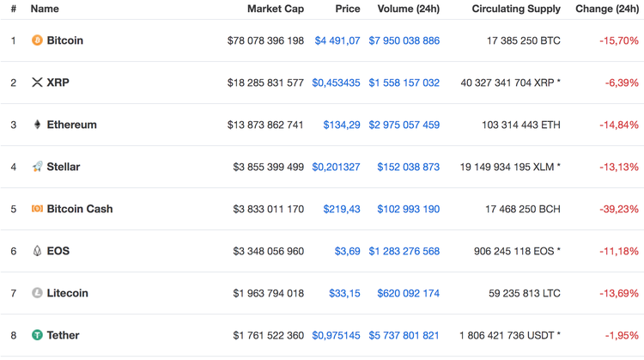The image size is (644, 360).
Task: Click Stellar price $0,201327
Action: (336, 167)
